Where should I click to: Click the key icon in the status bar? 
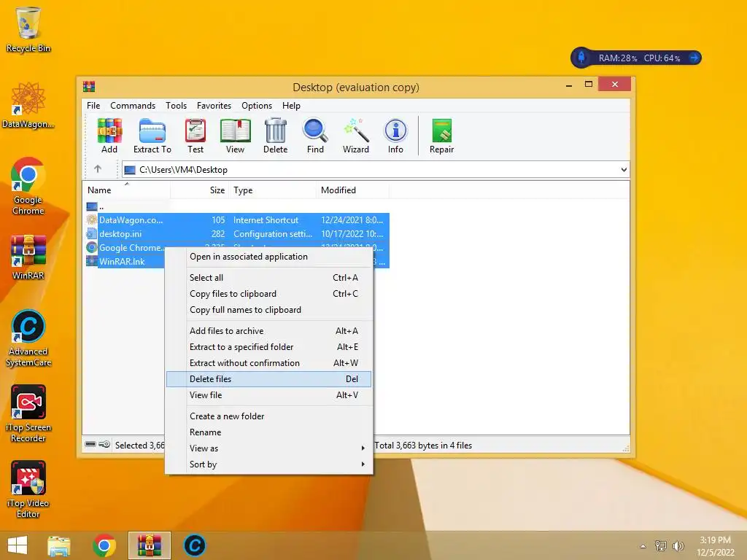point(104,444)
